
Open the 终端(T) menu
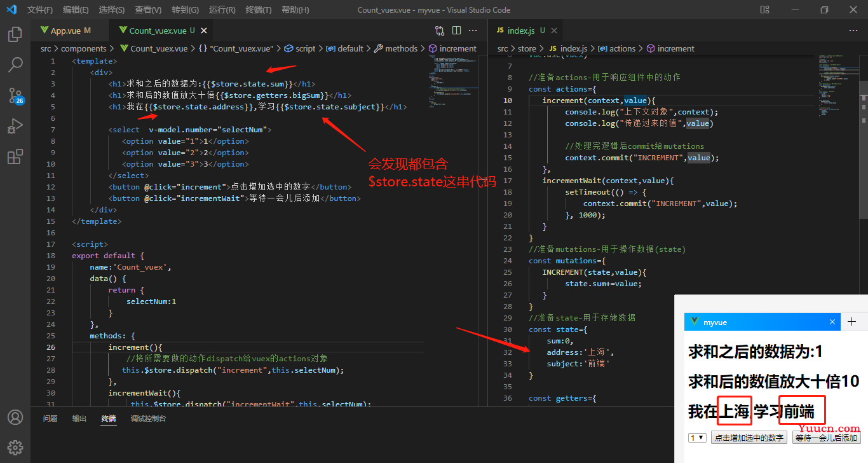[x=258, y=10]
